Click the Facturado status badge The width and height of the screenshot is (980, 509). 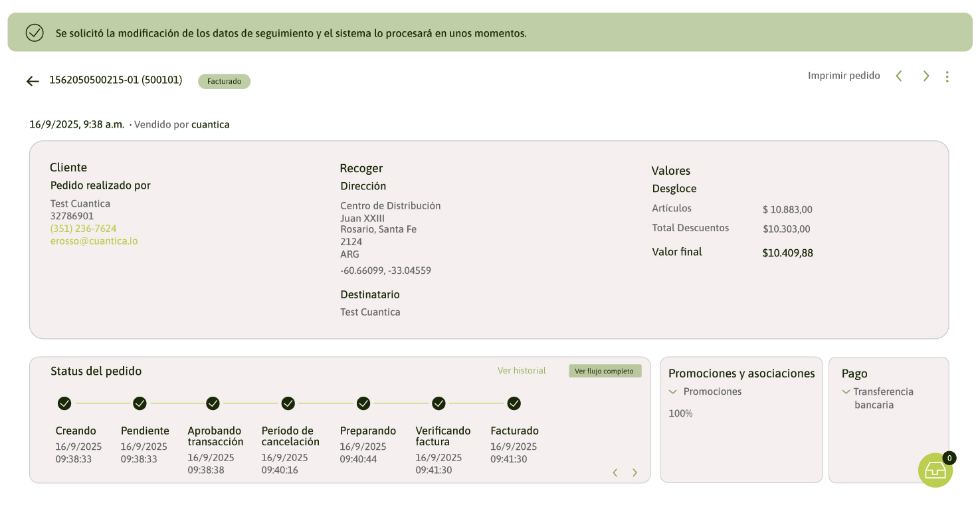tap(224, 82)
